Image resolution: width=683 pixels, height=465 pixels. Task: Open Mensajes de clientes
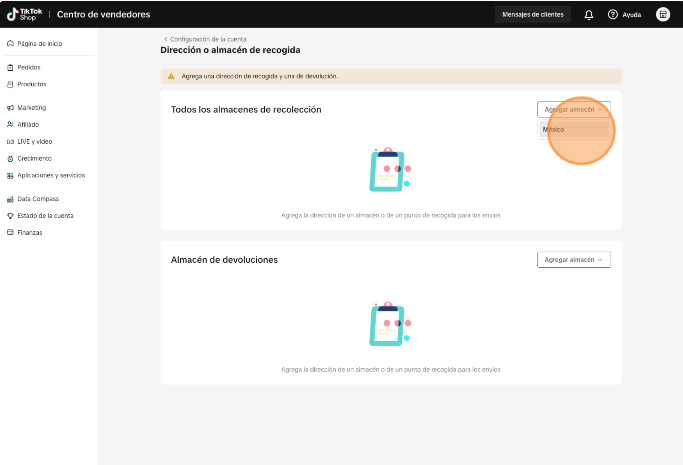(533, 15)
